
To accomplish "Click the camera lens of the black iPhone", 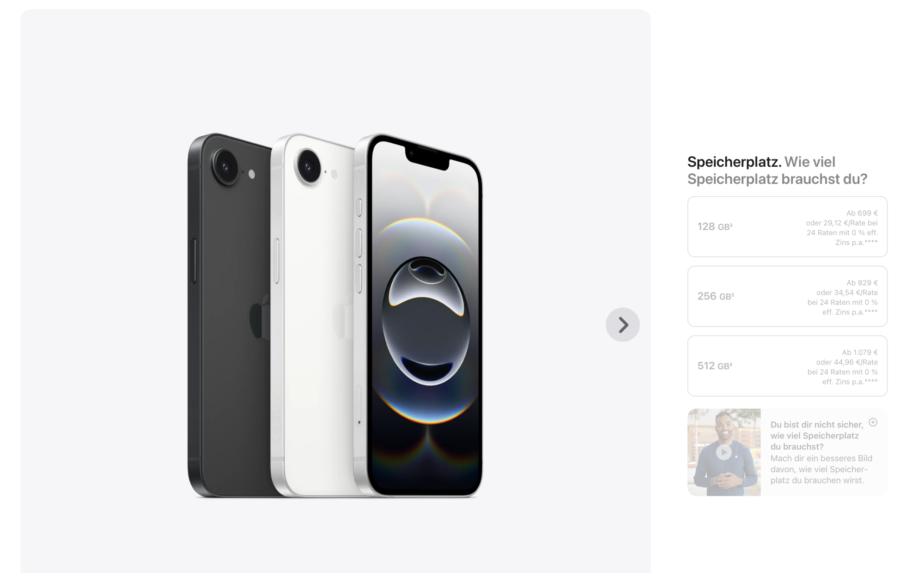I will (225, 166).
